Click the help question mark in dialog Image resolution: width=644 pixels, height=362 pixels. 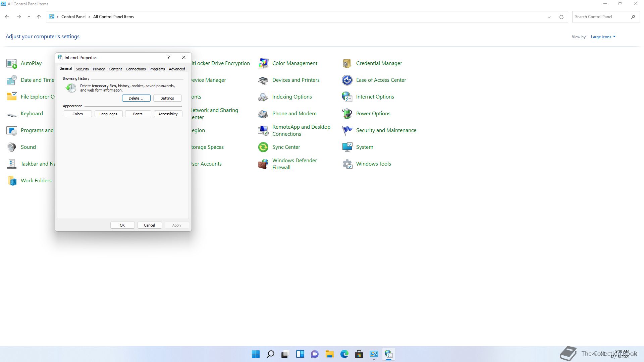click(x=169, y=58)
